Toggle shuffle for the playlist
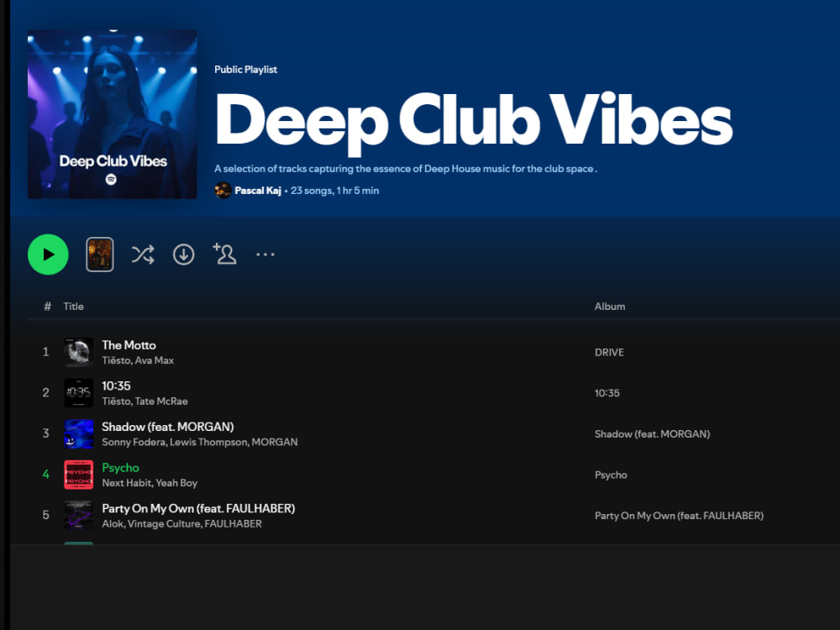The height and width of the screenshot is (630, 840). (143, 255)
